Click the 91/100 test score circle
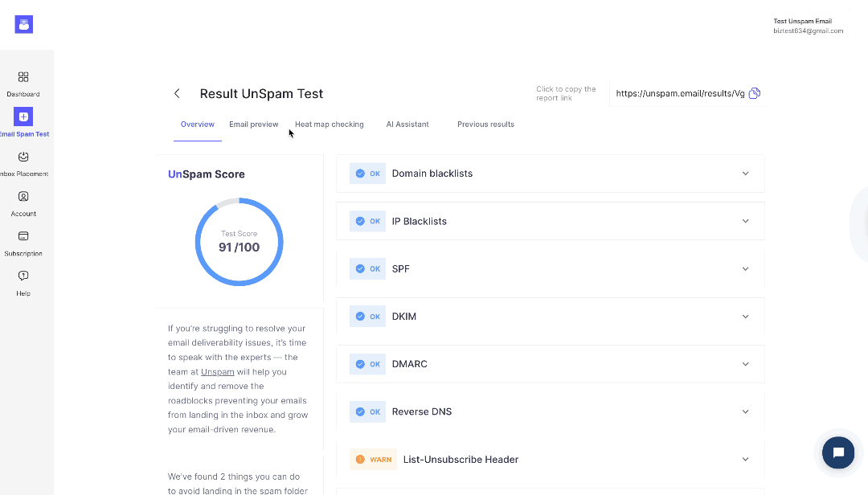868x495 pixels. click(240, 242)
